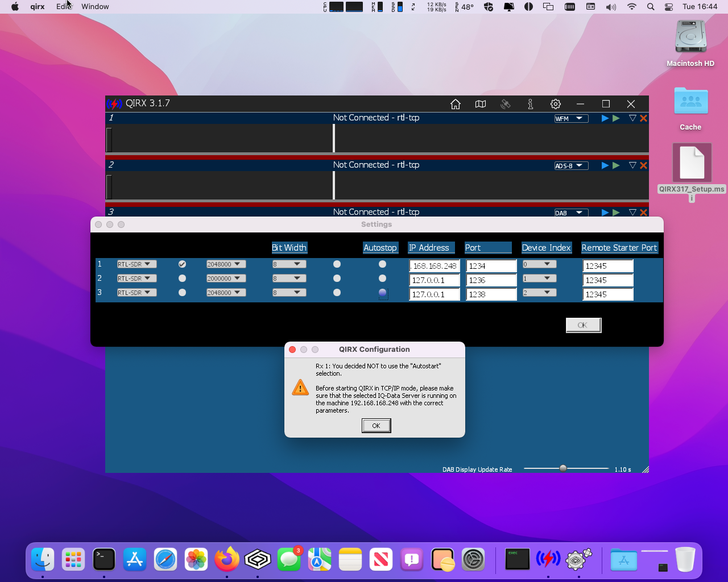Open the RTL-SDR device dropdown in row 2
Viewport: 728px width, 582px height.
pos(136,278)
